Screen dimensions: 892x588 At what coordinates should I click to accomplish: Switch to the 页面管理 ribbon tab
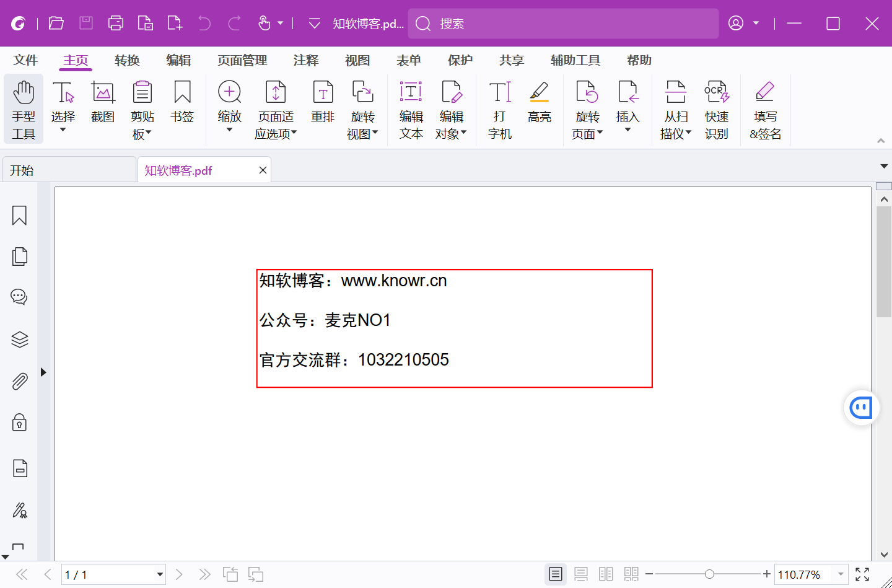242,60
